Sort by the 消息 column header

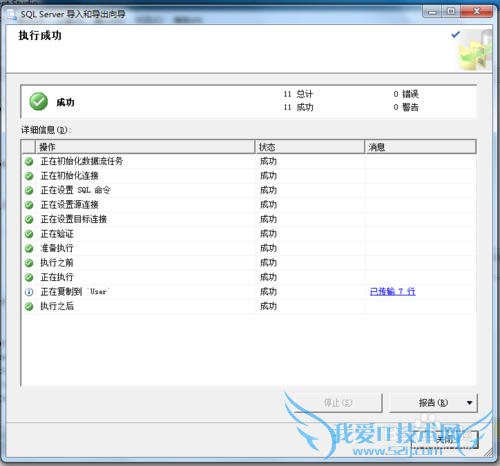(x=421, y=147)
